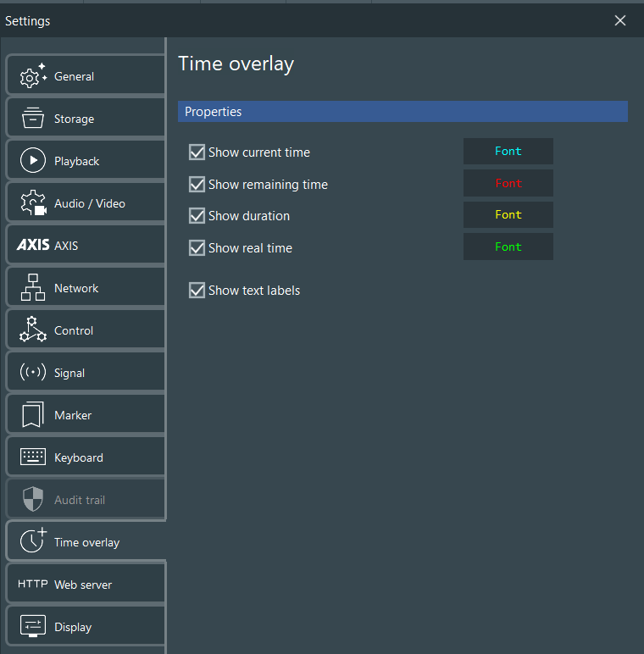Open the Control settings tab label

74,330
